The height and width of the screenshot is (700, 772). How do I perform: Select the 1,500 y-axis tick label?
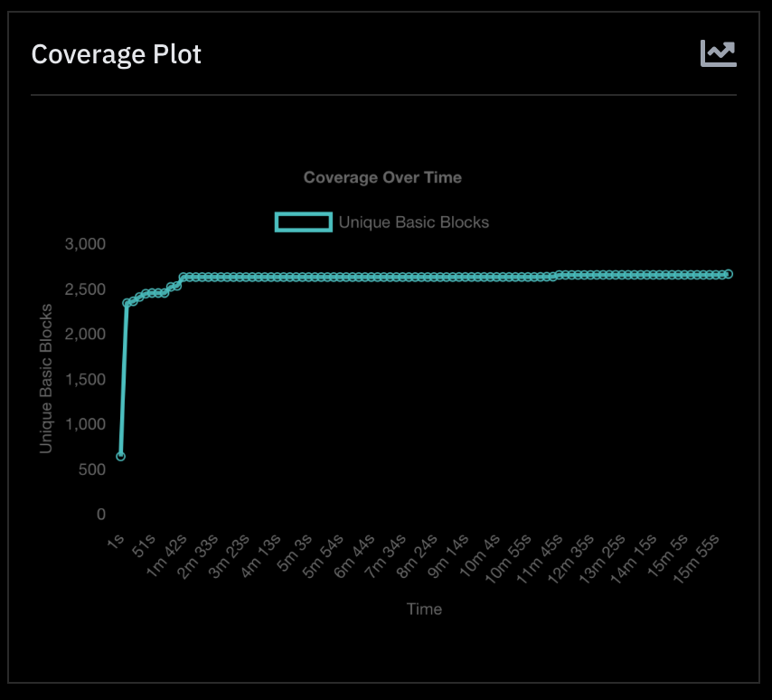(x=86, y=379)
